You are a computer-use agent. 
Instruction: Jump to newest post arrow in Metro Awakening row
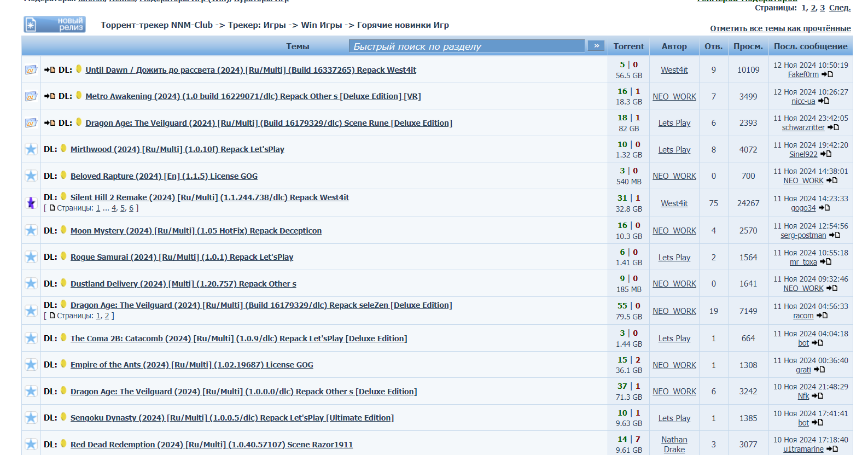point(50,96)
